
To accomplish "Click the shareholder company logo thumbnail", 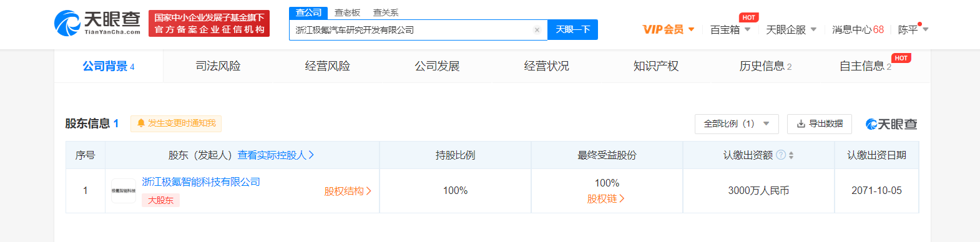I will pos(124,191).
